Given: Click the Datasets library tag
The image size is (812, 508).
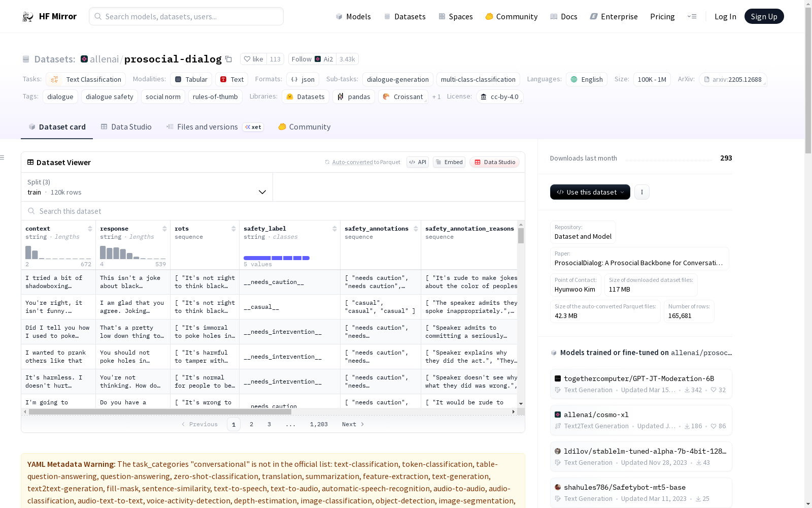Looking at the screenshot, I should pyautogui.click(x=306, y=97).
